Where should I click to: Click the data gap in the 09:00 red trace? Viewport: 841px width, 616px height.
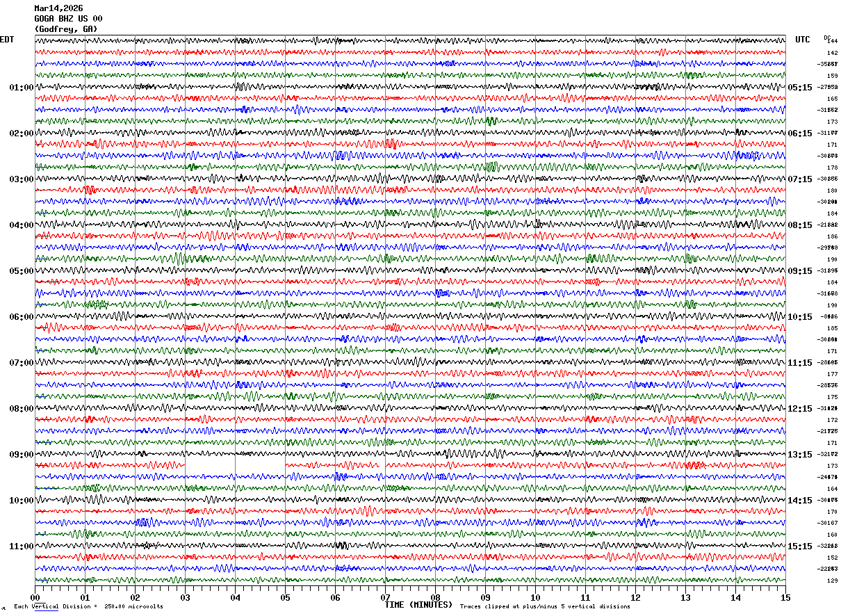[x=235, y=464]
